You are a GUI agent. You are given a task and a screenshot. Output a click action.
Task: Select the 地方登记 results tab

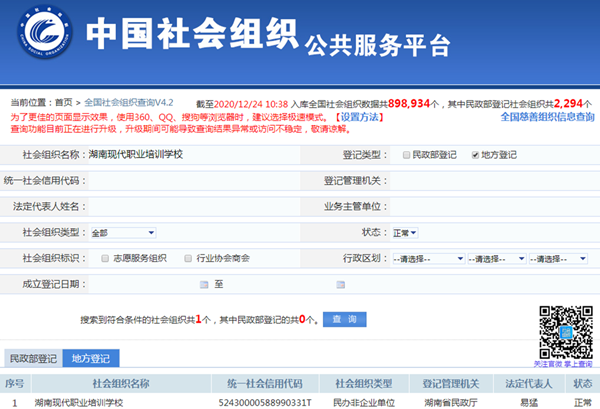(91, 357)
